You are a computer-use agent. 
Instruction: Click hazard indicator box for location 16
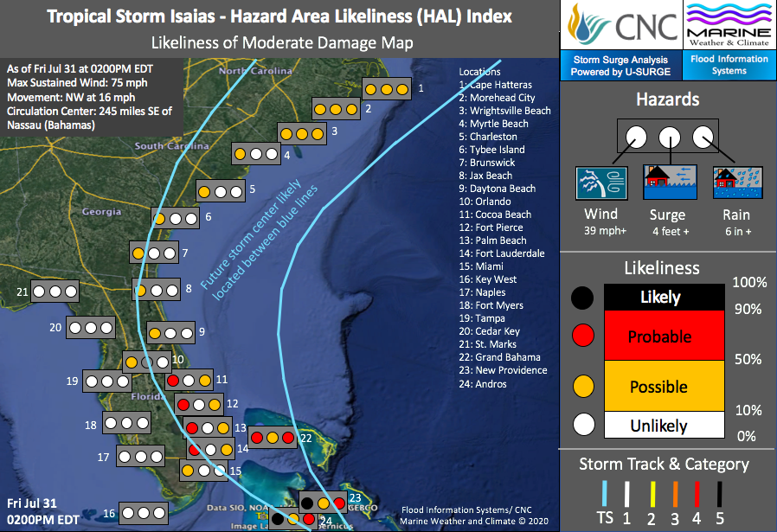click(144, 513)
